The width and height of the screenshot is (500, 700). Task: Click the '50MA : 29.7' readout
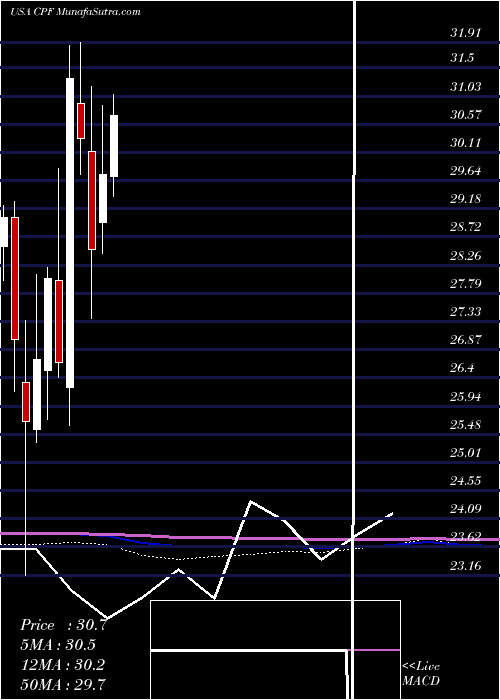pyautogui.click(x=63, y=685)
